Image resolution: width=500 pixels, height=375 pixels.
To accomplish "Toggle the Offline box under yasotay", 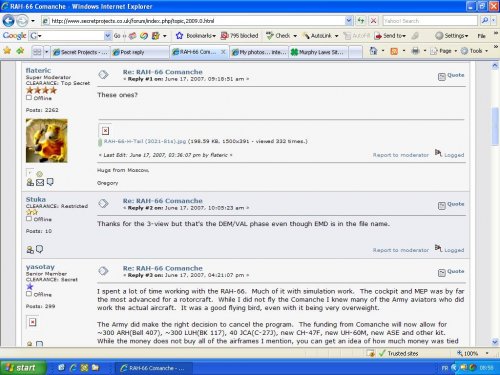I will point(29,294).
